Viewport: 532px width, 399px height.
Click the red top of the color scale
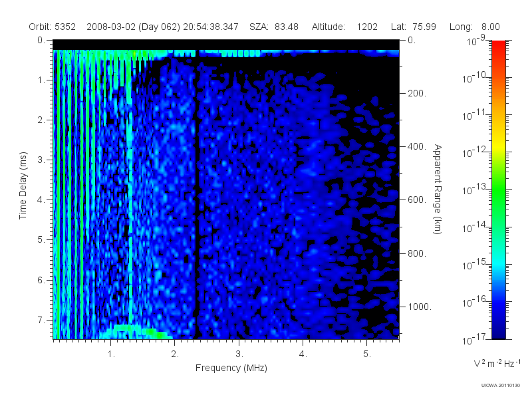(x=498, y=46)
